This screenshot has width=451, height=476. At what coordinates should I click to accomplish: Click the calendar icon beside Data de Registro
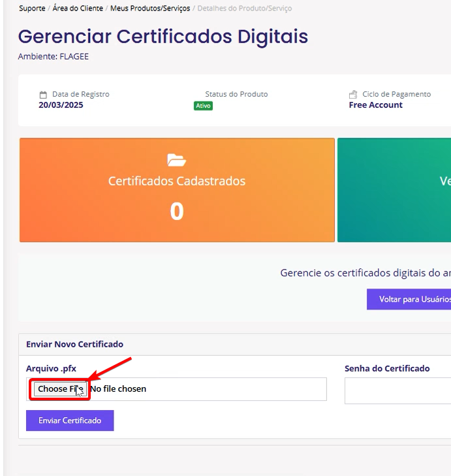point(43,95)
